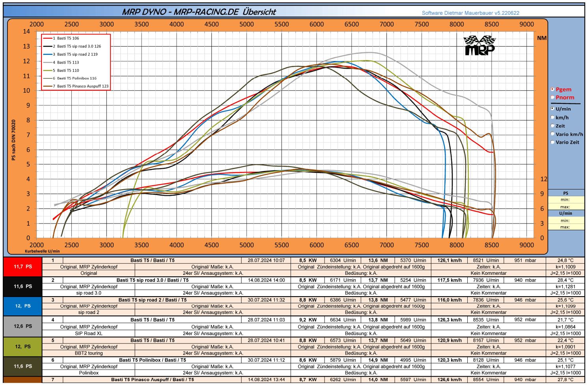
Task: Click the PS nach DIN 70020 axis label
Action: click(x=14, y=140)
